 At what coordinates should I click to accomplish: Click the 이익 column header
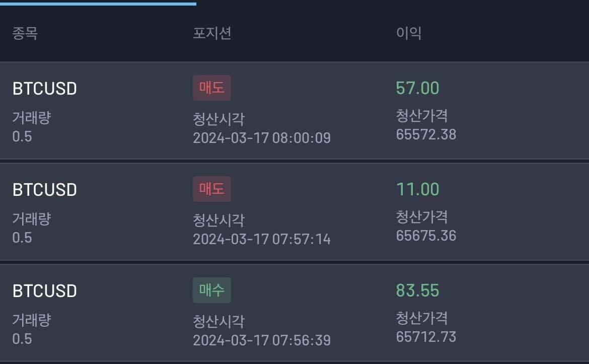point(408,34)
